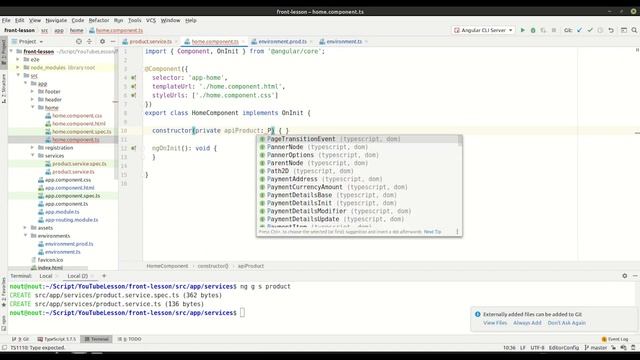Select PaymentAddress from completion list

coord(359,179)
